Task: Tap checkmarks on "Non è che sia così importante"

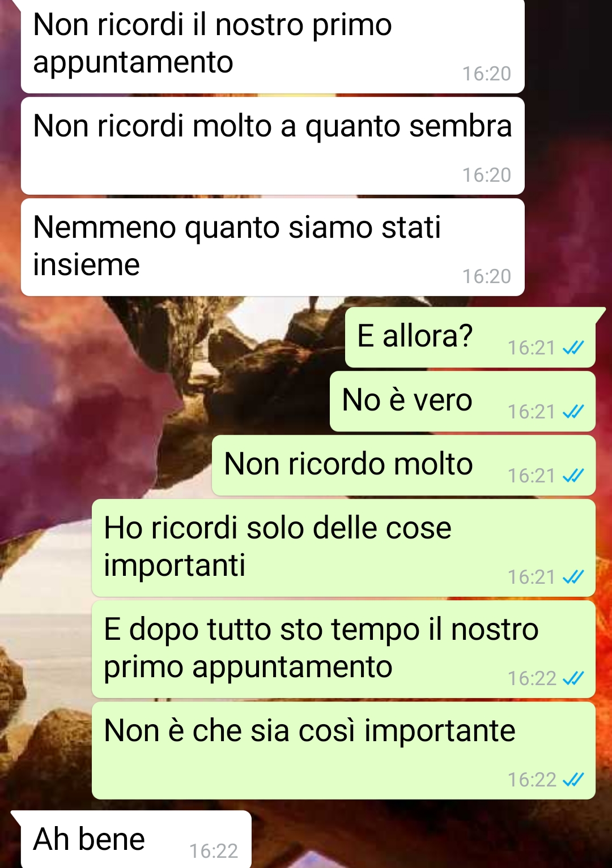Action: click(573, 780)
